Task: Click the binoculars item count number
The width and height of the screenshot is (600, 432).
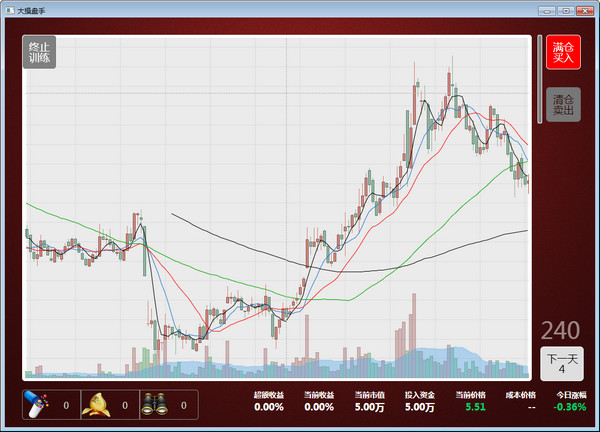Action: click(x=184, y=405)
